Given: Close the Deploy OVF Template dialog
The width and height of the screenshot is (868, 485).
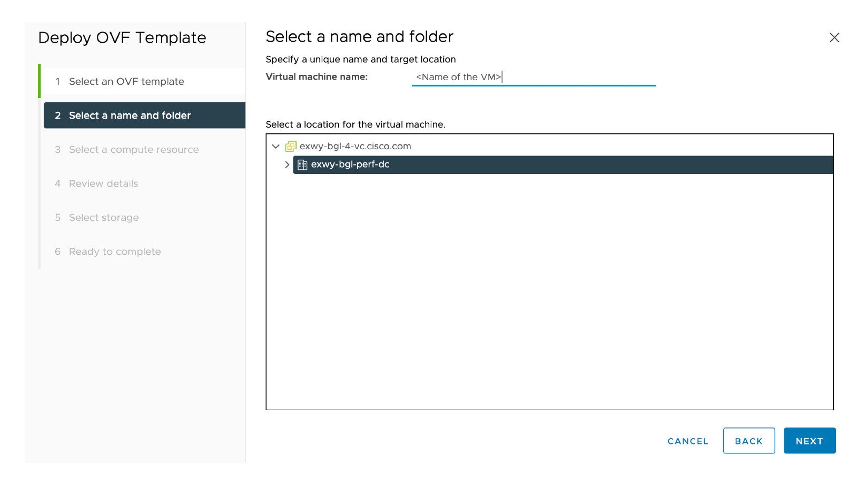Looking at the screenshot, I should coord(834,37).
